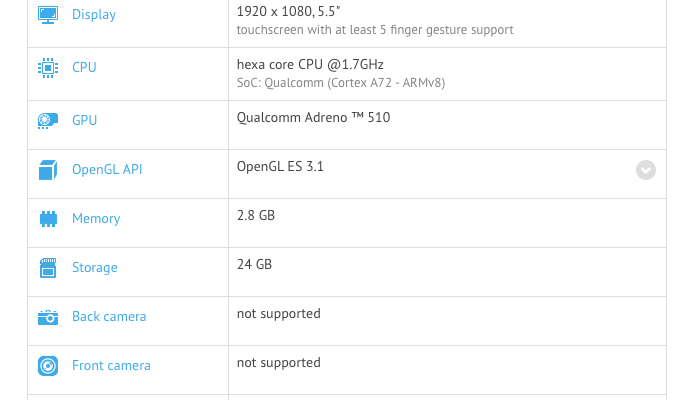This screenshot has width=691, height=400.
Task: Click the OpenGL API label
Action: coord(107,170)
